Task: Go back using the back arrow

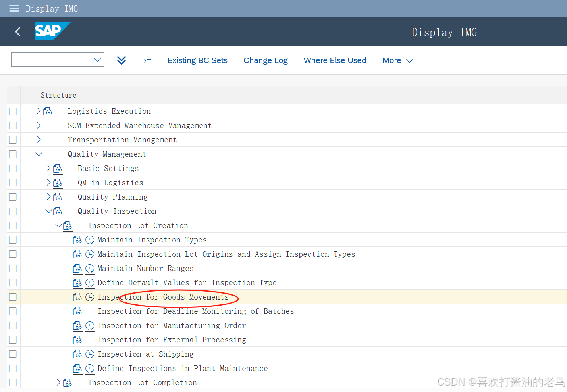Action: (18, 32)
